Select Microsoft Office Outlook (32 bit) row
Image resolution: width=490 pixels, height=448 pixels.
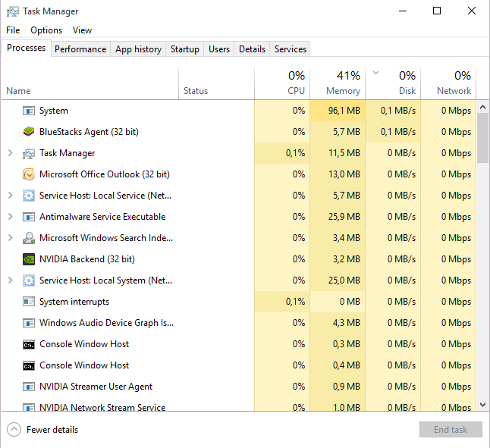[239, 174]
